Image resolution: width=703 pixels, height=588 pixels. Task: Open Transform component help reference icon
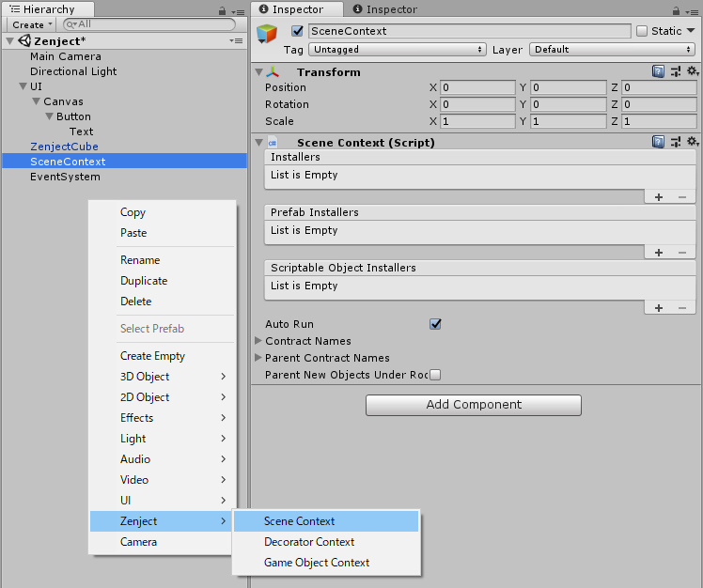click(x=659, y=71)
